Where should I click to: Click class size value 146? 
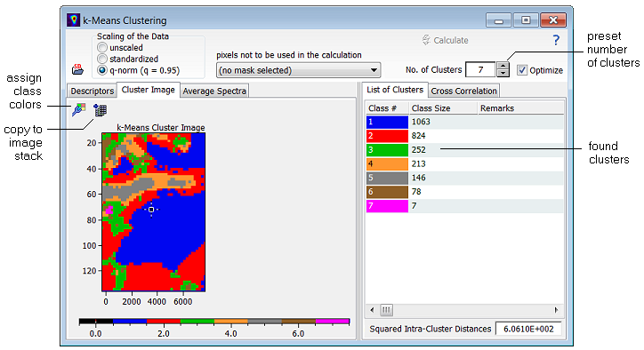click(x=419, y=178)
